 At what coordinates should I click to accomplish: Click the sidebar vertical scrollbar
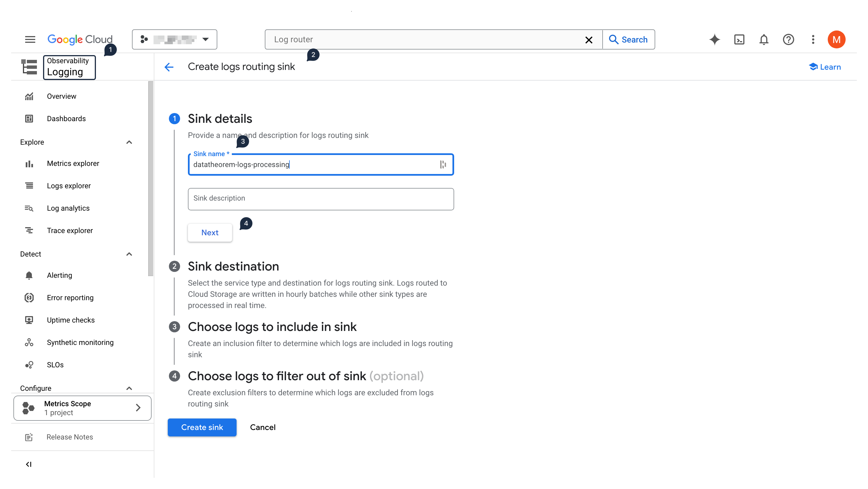pos(151,178)
